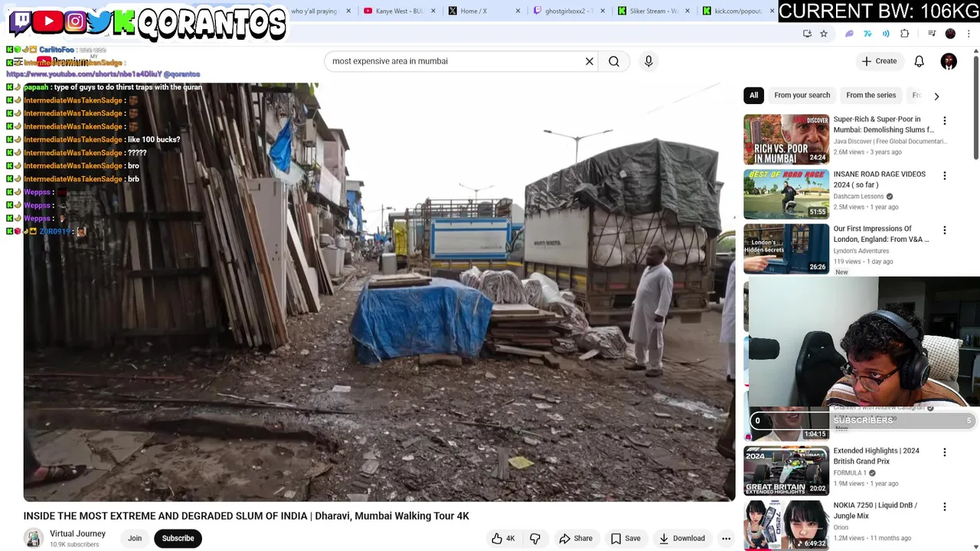Screen dimensions: 980x551
Task: Open more actions for the video
Action: [x=726, y=538]
